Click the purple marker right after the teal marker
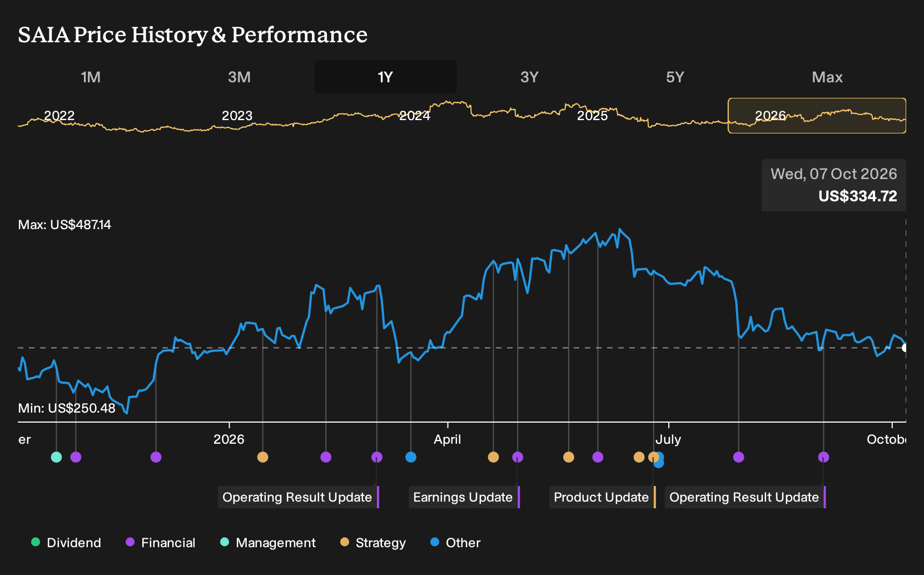This screenshot has height=575, width=924. tap(76, 457)
